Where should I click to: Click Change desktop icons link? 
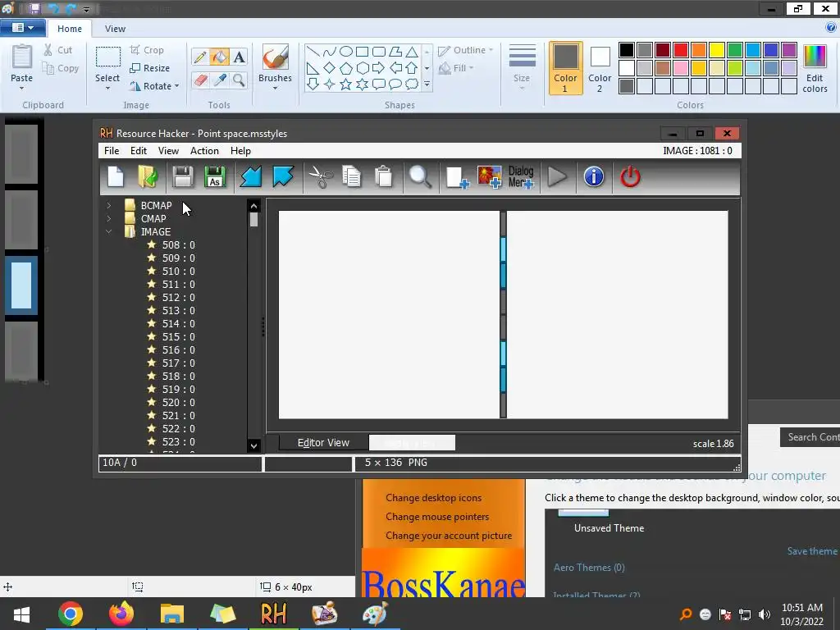pos(433,498)
